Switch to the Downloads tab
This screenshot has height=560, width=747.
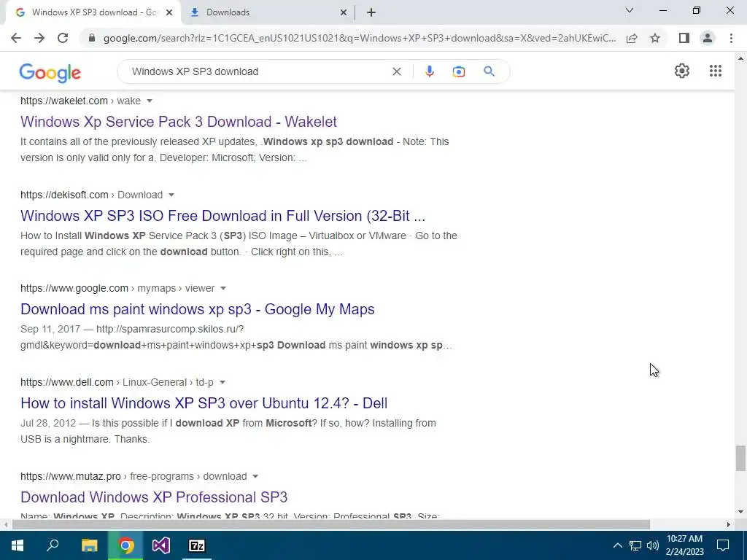point(268,12)
